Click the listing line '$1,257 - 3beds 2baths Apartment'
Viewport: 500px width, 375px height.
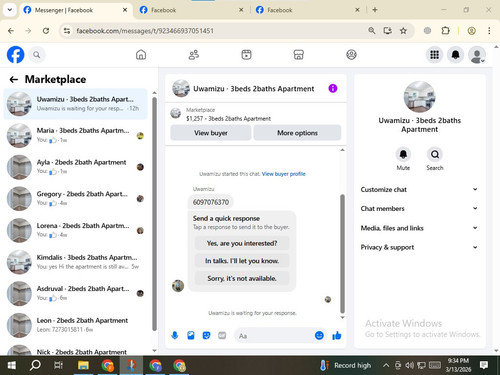228,118
